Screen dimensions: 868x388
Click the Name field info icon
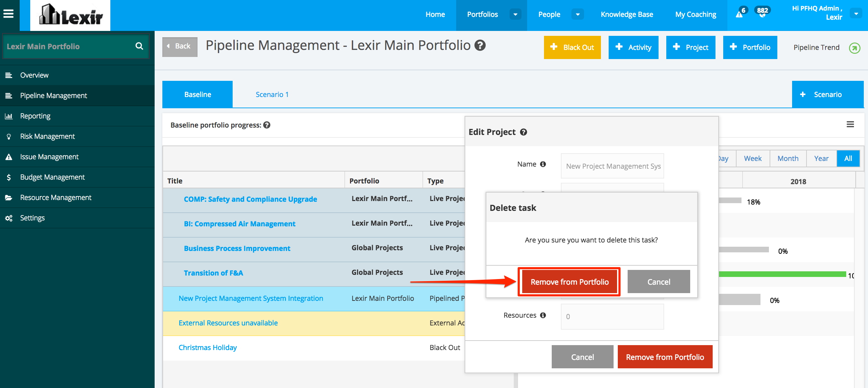coord(543,164)
